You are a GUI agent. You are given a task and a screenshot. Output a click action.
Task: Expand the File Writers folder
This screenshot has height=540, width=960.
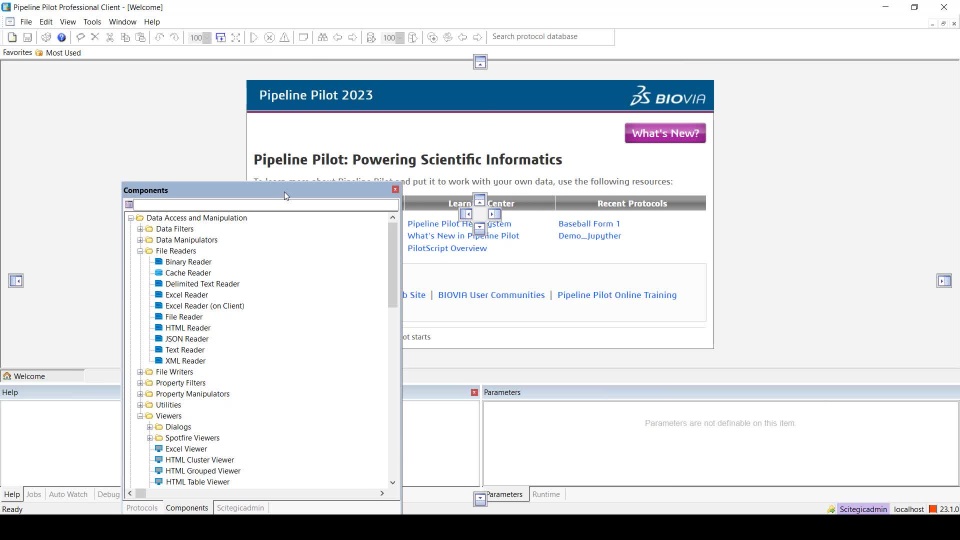click(x=140, y=372)
